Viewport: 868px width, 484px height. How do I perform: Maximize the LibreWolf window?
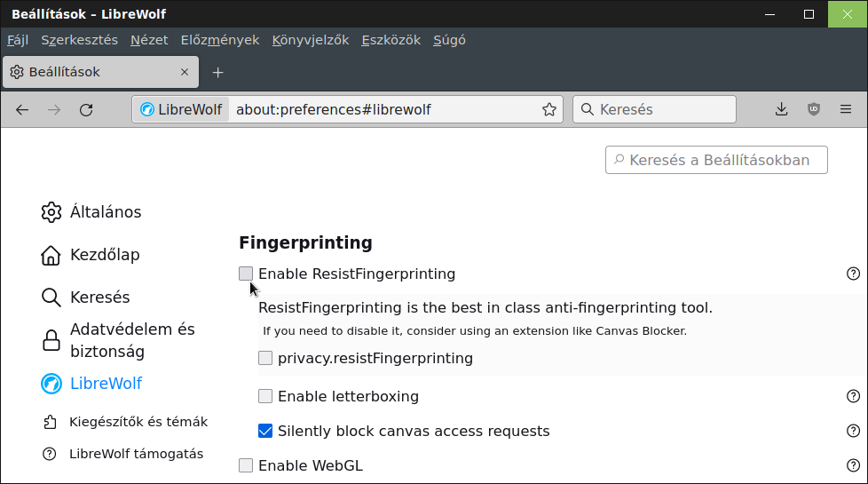pyautogui.click(x=809, y=14)
